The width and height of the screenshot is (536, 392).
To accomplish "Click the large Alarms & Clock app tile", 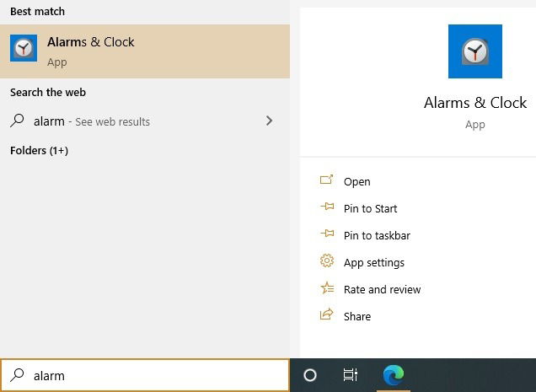I will point(474,51).
